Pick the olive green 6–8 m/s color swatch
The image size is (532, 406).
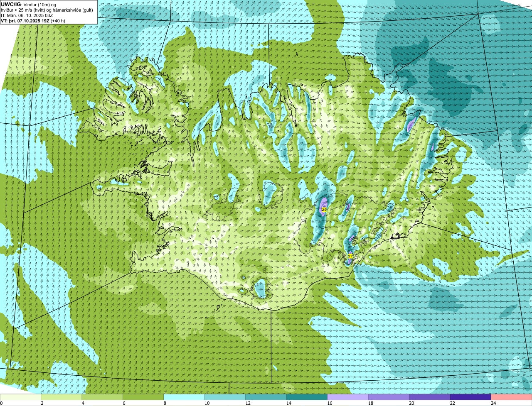click(x=144, y=397)
